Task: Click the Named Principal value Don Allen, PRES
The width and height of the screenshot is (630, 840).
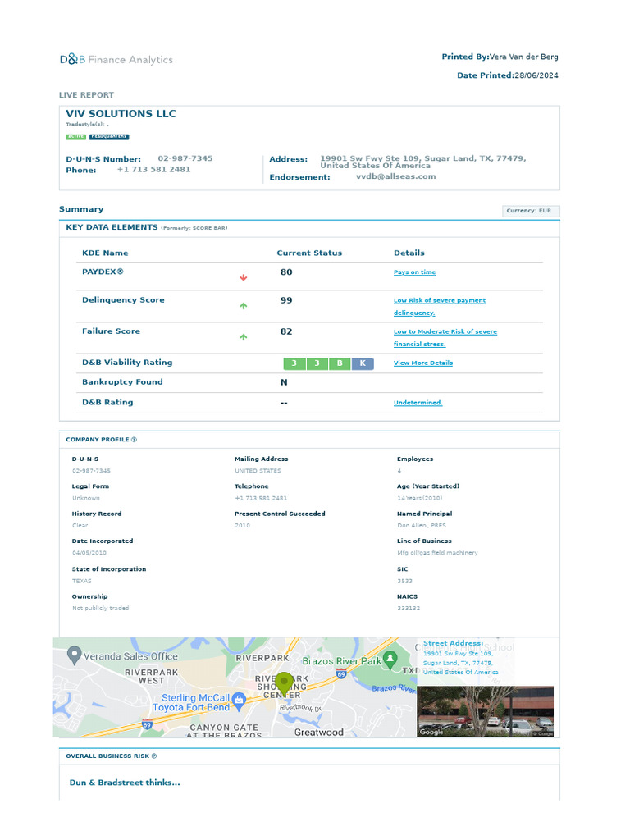Action: pyautogui.click(x=422, y=526)
